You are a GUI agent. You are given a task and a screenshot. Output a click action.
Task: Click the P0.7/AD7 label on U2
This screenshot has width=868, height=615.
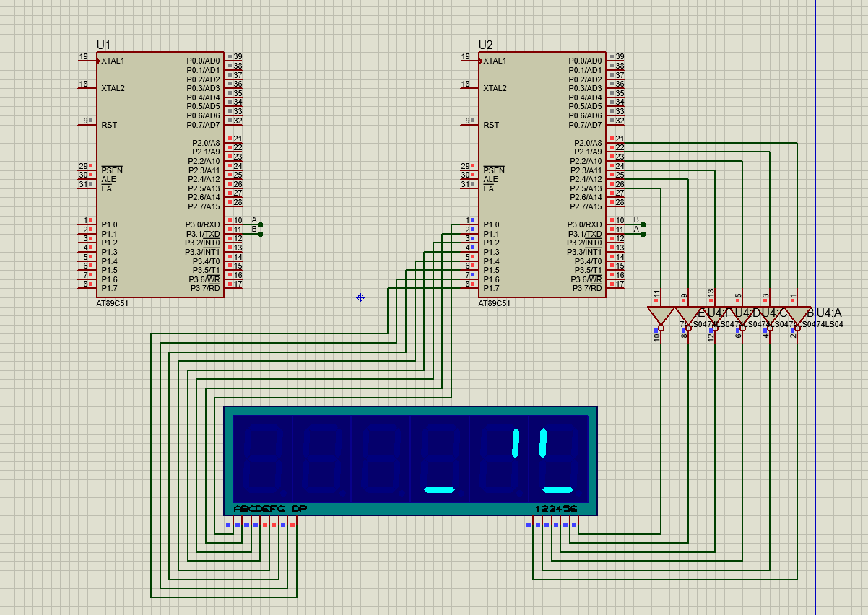(585, 125)
